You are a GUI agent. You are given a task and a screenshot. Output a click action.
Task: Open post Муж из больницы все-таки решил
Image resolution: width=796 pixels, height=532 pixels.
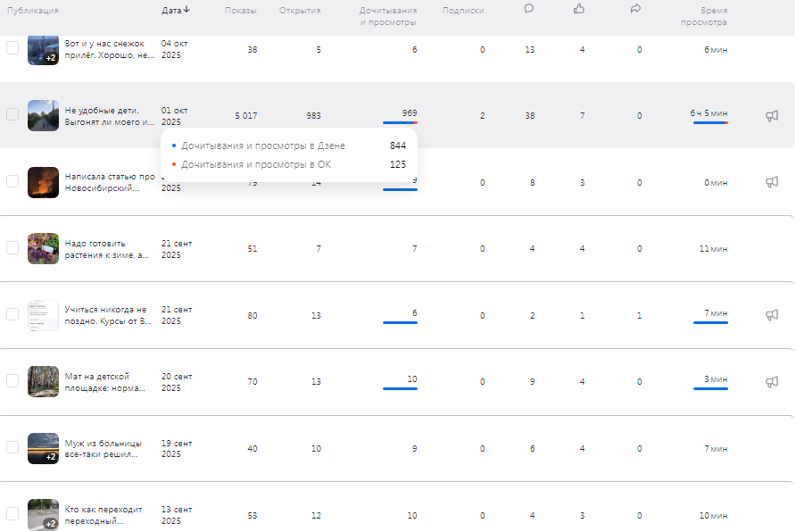[x=103, y=449]
